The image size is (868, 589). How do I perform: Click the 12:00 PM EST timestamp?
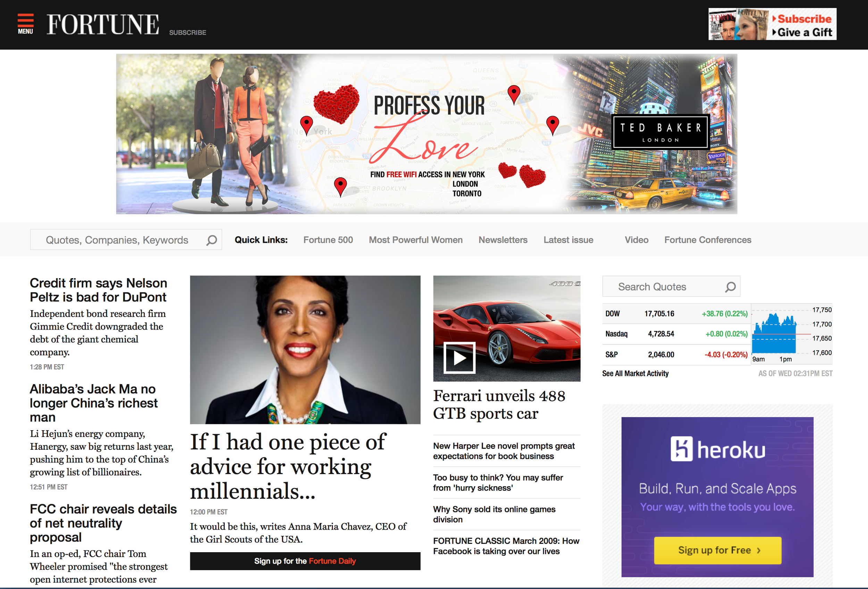209,512
